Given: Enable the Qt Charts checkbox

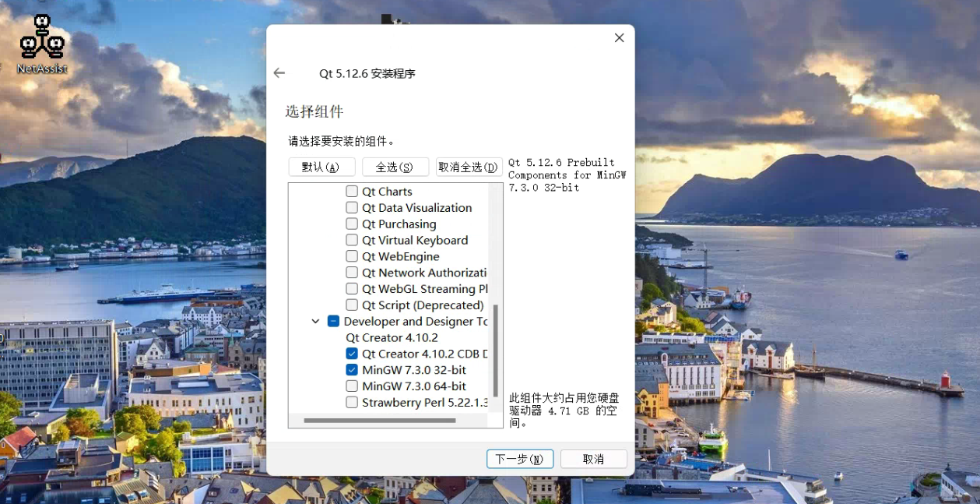Looking at the screenshot, I should click(352, 192).
